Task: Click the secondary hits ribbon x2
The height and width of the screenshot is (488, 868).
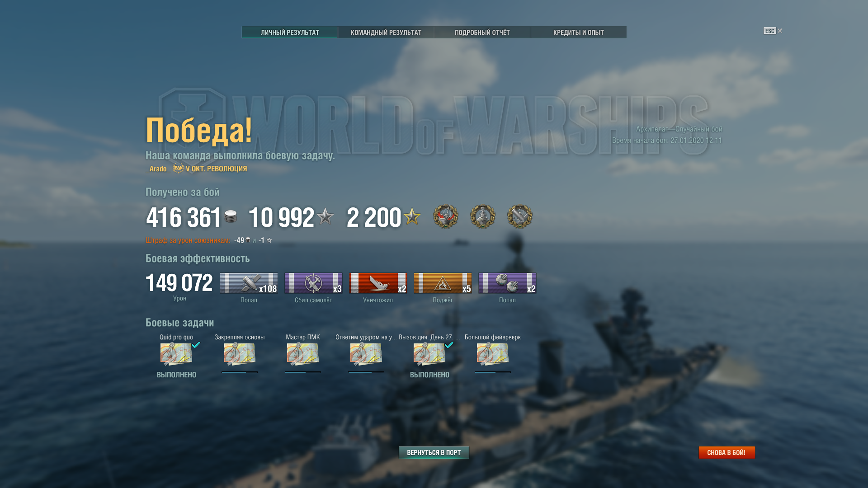Action: 507,283
